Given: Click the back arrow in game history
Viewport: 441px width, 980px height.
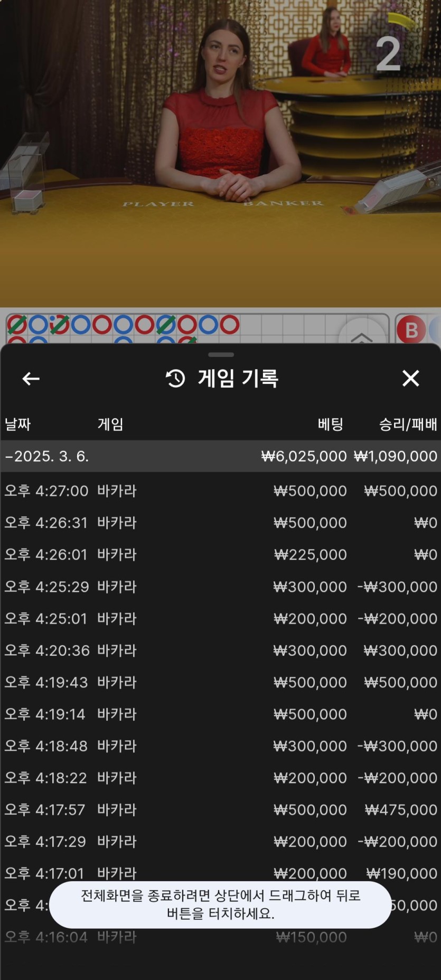Looking at the screenshot, I should (x=31, y=379).
